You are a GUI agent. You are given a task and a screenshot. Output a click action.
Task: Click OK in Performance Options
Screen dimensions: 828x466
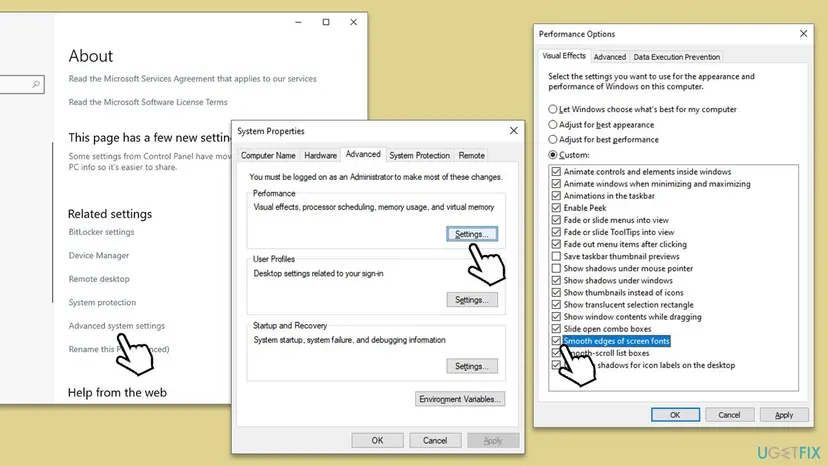675,415
